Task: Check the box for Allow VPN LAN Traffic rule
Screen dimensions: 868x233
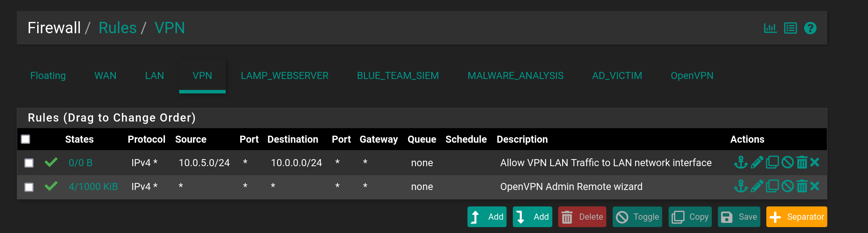Action: point(29,163)
